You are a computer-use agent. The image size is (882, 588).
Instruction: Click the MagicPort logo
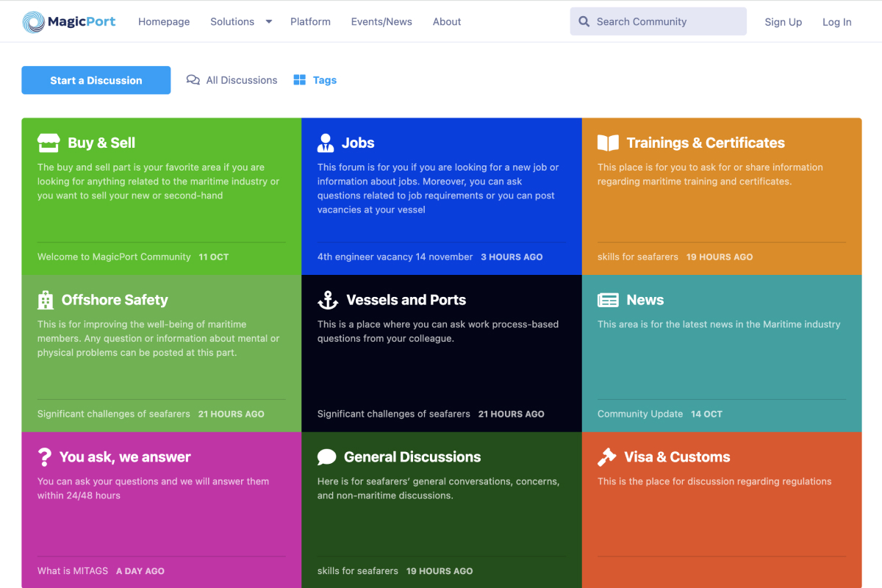tap(68, 22)
